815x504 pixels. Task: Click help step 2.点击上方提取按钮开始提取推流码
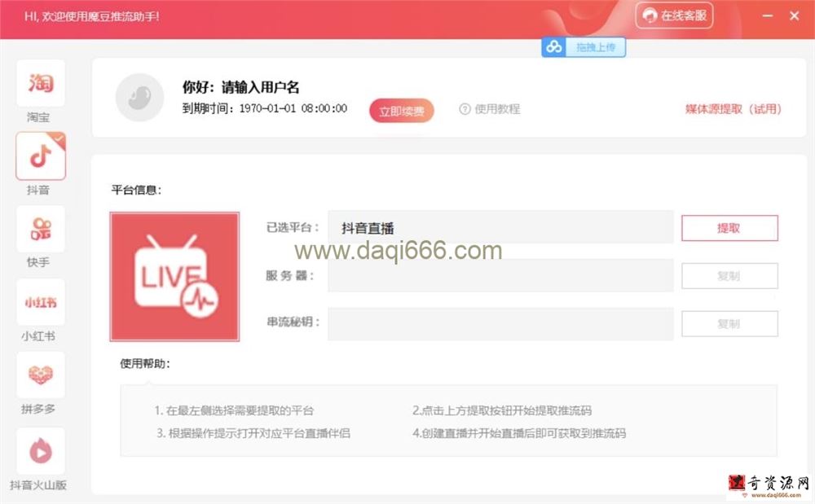point(502,410)
